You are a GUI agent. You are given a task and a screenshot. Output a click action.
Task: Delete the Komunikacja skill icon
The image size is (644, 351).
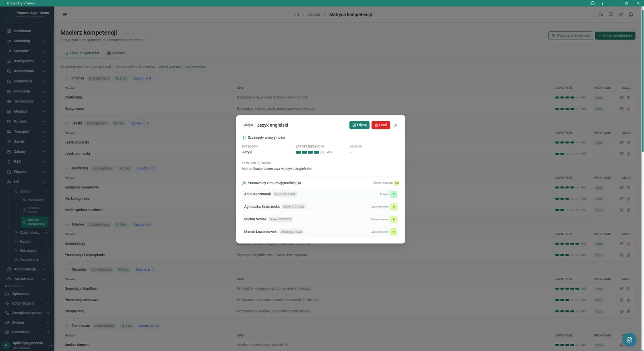(x=628, y=244)
